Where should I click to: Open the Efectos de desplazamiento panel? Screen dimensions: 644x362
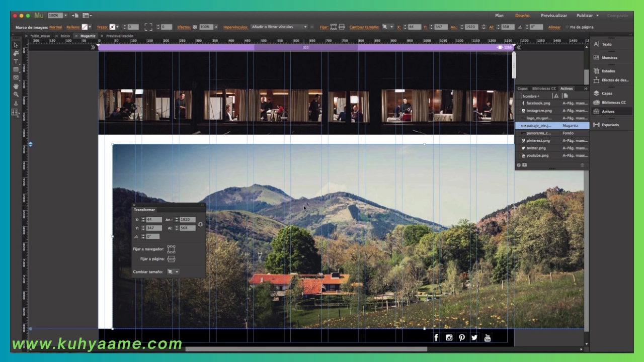coord(611,80)
